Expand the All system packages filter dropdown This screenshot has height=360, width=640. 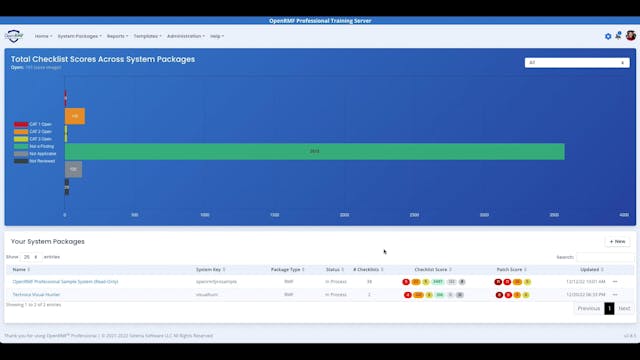(577, 62)
